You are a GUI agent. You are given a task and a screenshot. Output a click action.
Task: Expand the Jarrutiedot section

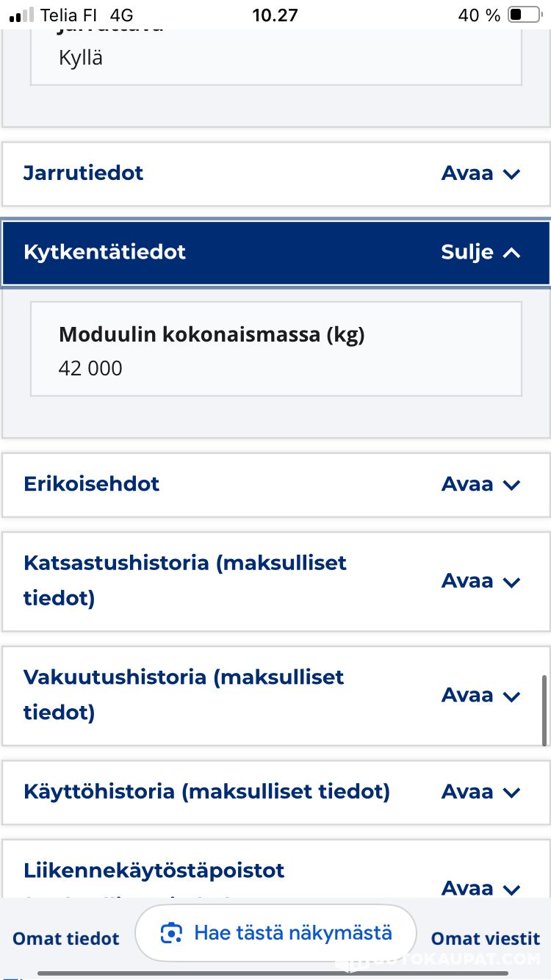pos(275,173)
